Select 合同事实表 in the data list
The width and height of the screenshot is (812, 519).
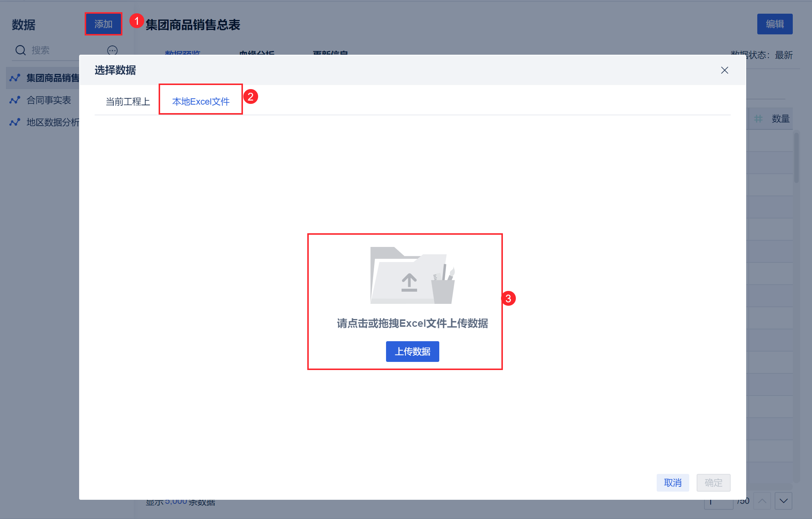pyautogui.click(x=48, y=100)
